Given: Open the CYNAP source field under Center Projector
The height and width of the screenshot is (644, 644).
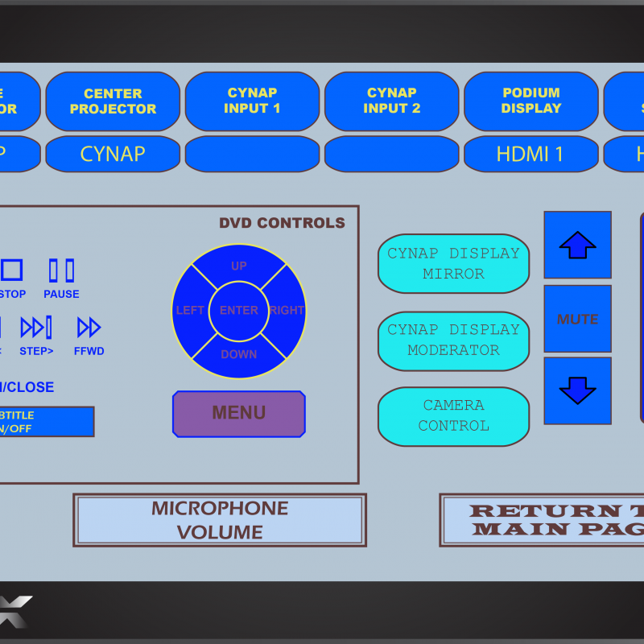Looking at the screenshot, I should point(113,154).
